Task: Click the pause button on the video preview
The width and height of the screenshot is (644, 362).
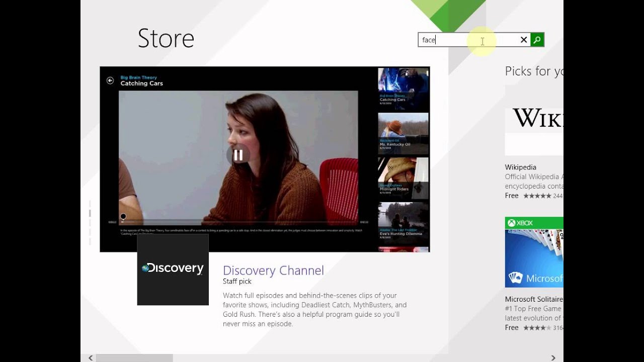Action: [238, 155]
